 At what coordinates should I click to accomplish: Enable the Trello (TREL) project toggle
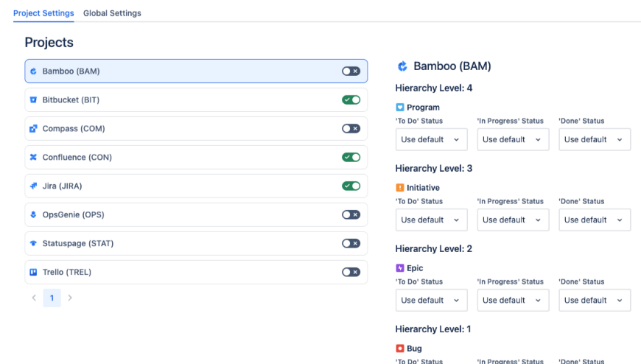[351, 273]
